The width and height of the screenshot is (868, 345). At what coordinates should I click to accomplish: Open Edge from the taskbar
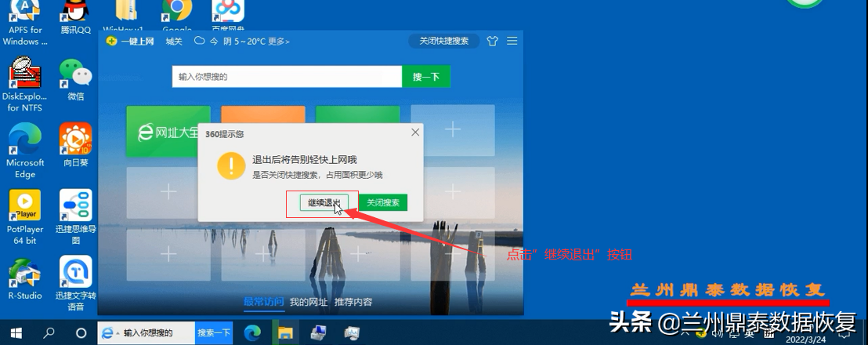(x=252, y=332)
